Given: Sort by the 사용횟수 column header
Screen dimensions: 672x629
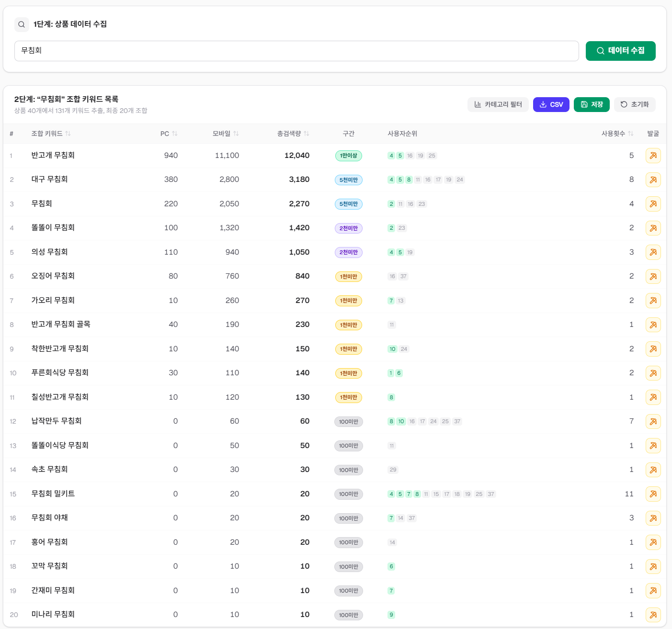Looking at the screenshot, I should coord(617,134).
